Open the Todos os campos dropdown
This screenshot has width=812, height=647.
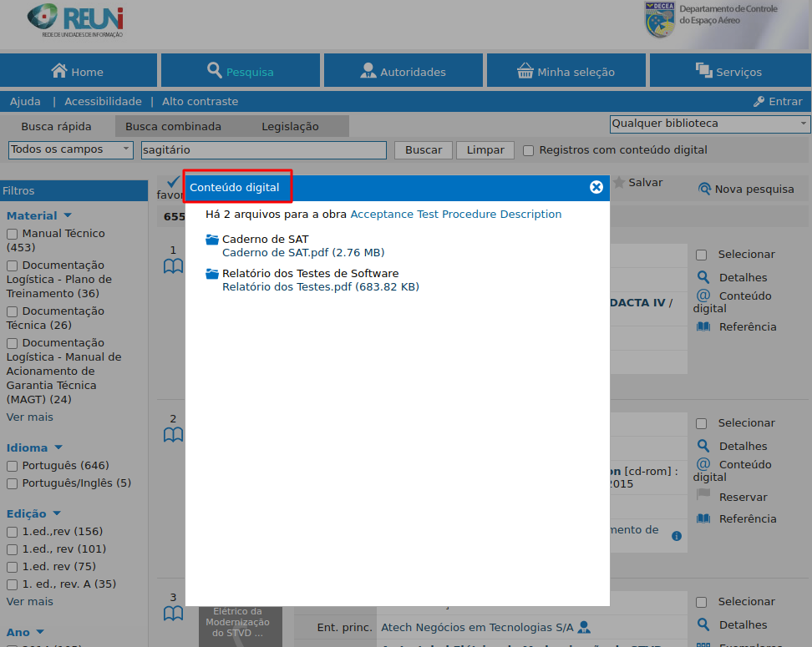click(71, 149)
